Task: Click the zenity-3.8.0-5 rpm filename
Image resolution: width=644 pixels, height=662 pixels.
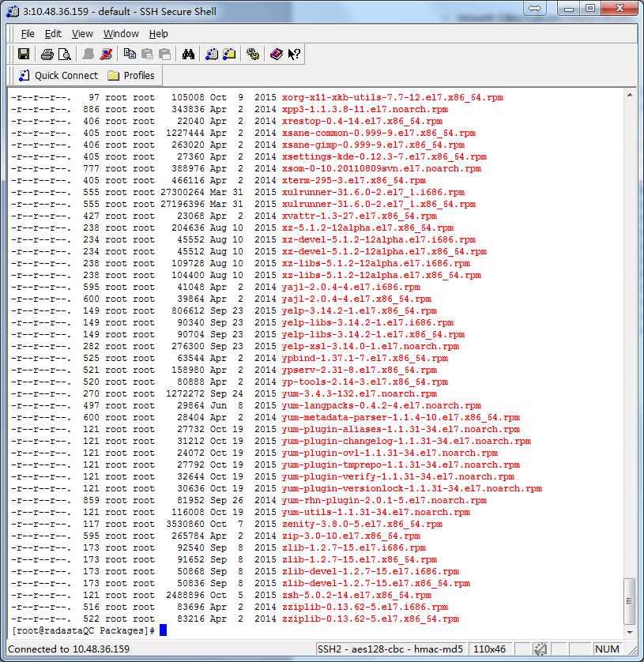Action: (x=363, y=524)
